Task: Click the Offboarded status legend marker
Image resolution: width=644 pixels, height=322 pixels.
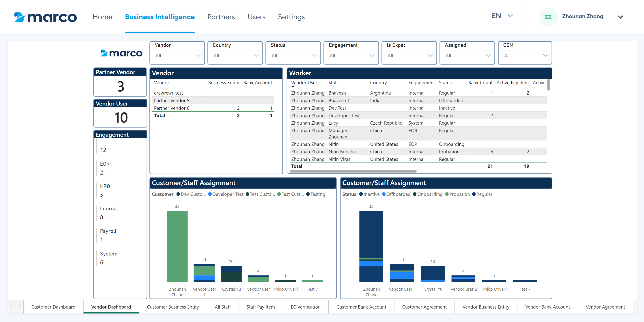Action: pyautogui.click(x=383, y=194)
